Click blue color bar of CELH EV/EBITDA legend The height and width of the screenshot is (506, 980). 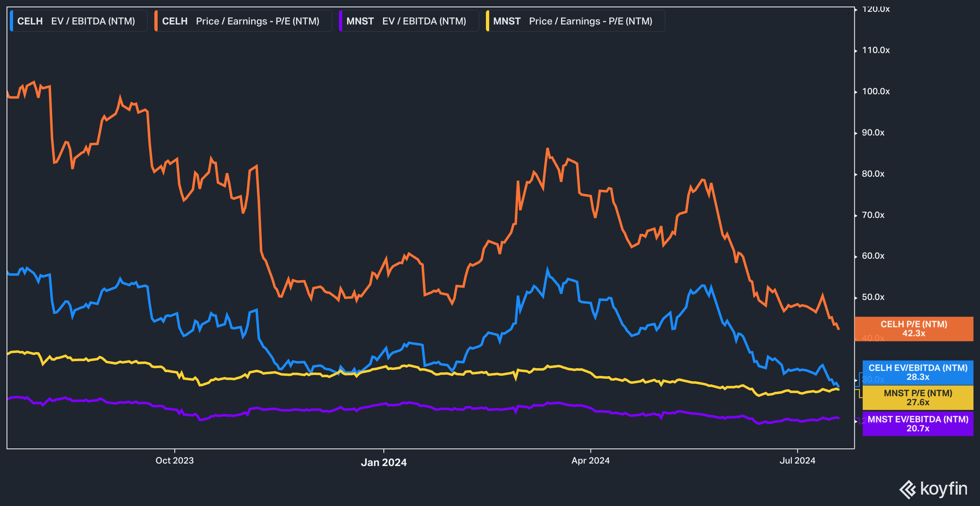(x=11, y=21)
